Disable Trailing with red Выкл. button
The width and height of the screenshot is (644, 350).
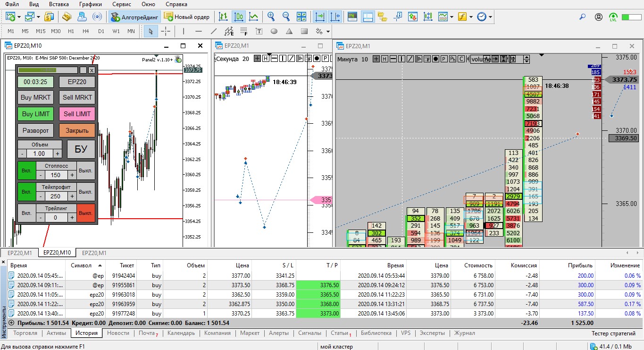click(x=86, y=213)
